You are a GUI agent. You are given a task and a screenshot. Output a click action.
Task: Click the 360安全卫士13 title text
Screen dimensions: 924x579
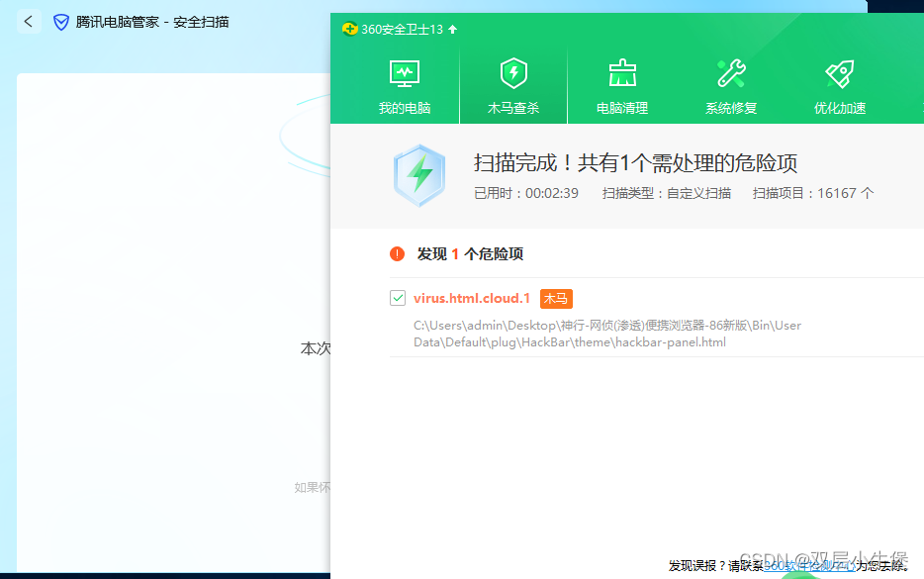coord(402,30)
